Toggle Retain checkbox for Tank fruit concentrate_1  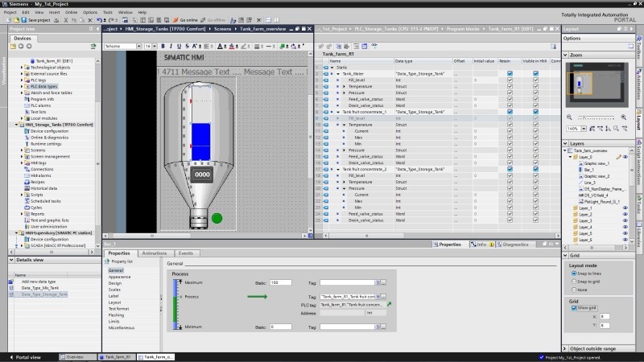coord(510,112)
